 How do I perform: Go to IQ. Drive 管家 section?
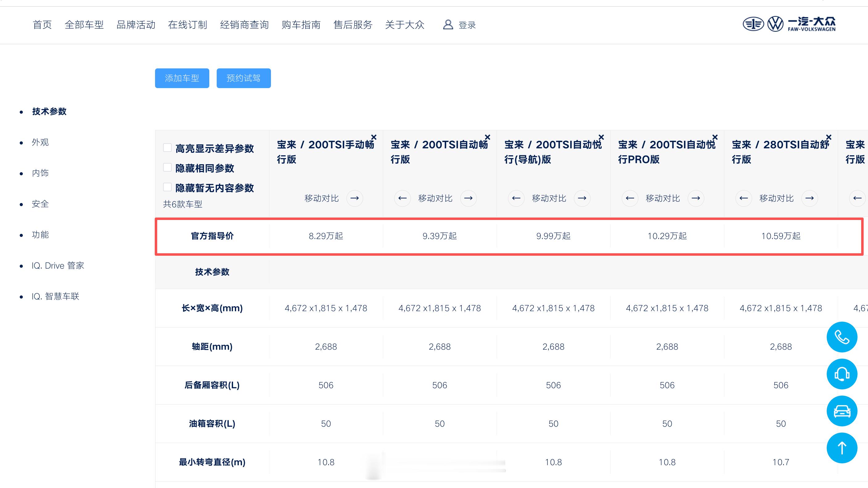(58, 266)
